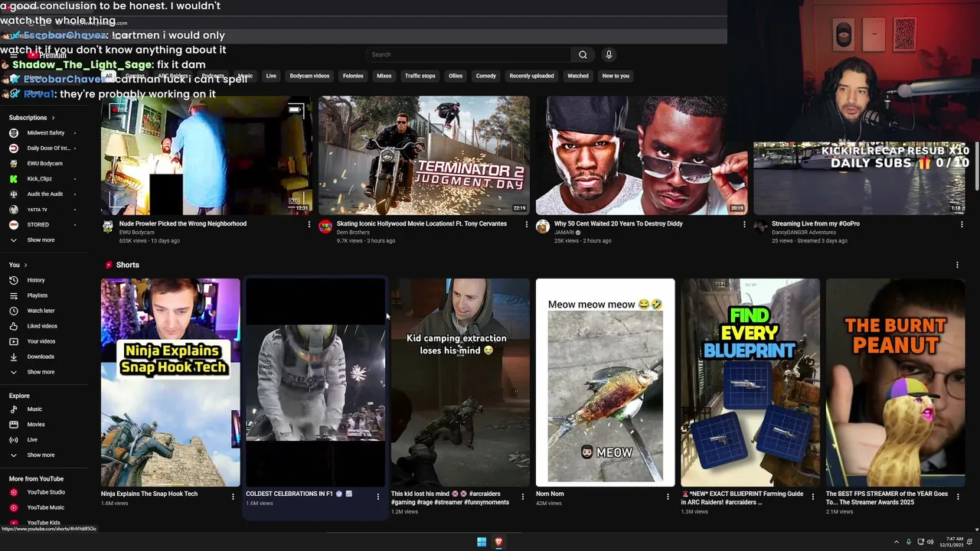The width and height of the screenshot is (980, 551).
Task: Play the FIND EVERY BLUEPRINT short thumbnail
Action: (750, 382)
